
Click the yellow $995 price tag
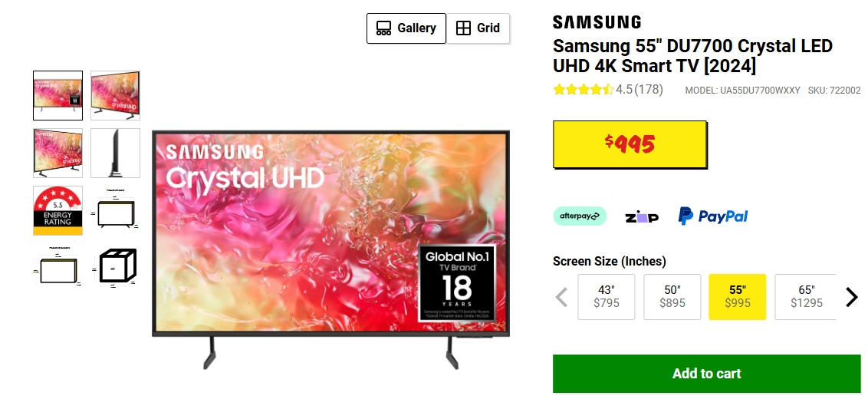[x=630, y=144]
